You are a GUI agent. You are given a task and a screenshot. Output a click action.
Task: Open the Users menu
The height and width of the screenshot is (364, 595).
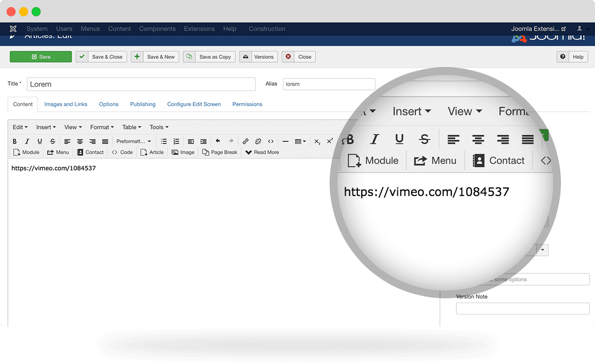coord(64,29)
